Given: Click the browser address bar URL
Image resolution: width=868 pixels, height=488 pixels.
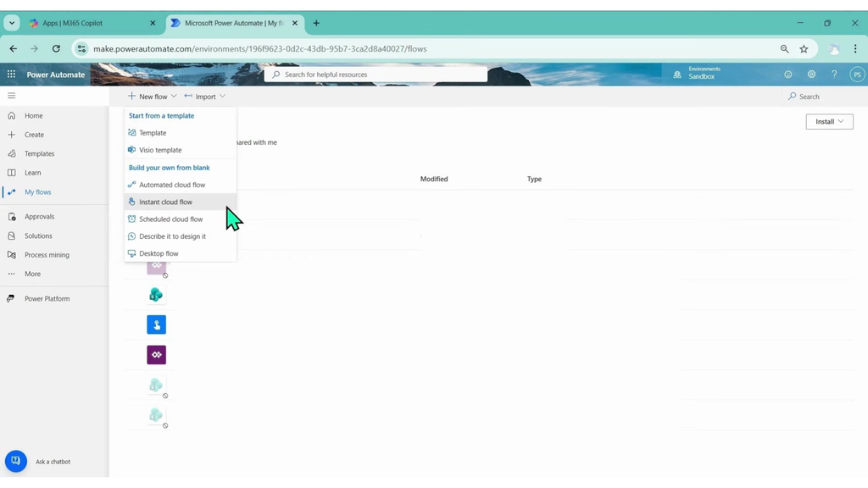Looking at the screenshot, I should [x=260, y=48].
